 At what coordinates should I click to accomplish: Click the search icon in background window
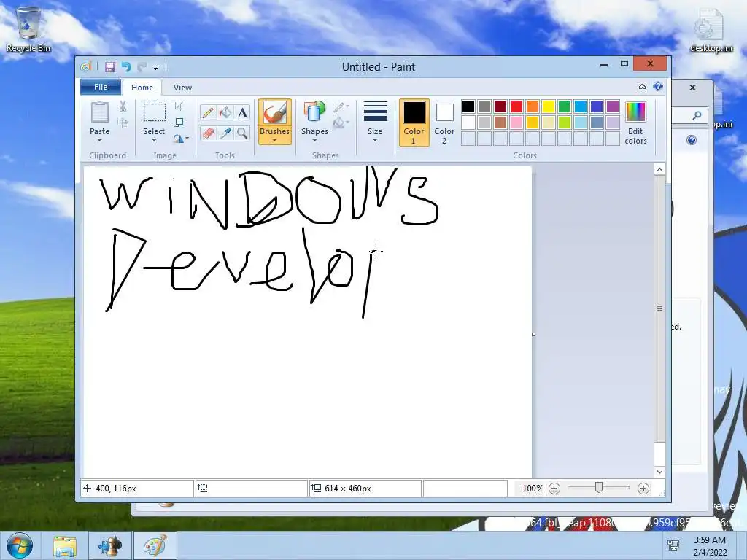pos(697,114)
